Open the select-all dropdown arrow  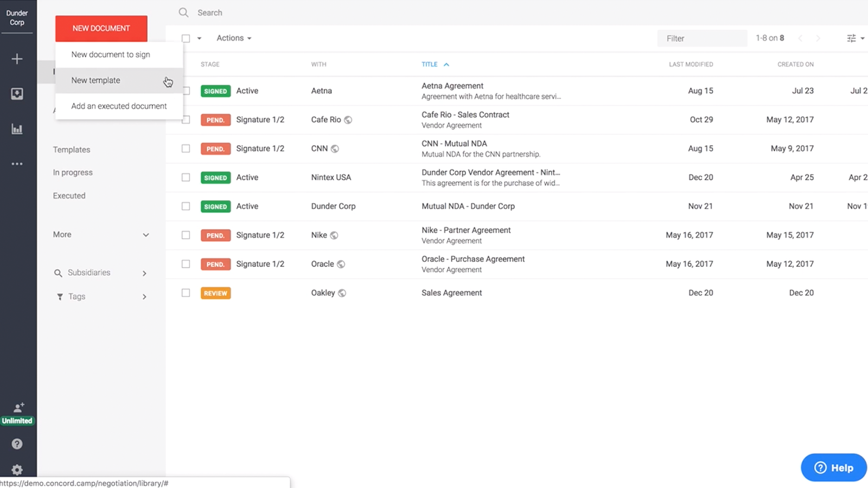pos(199,38)
